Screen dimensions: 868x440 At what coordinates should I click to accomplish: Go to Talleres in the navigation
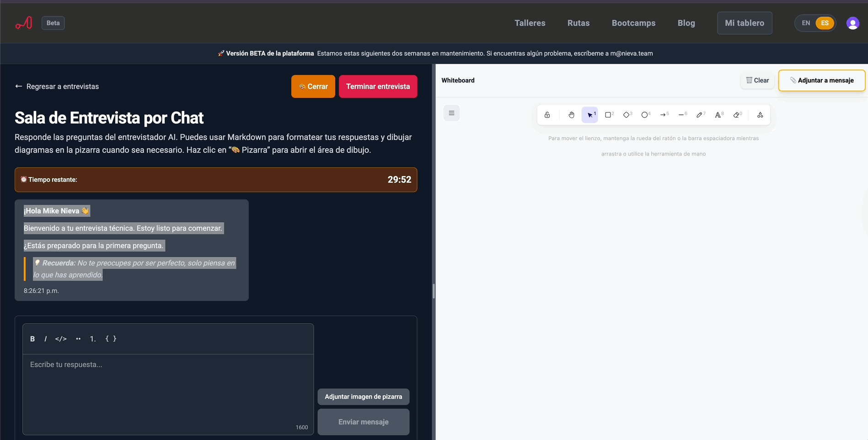530,23
